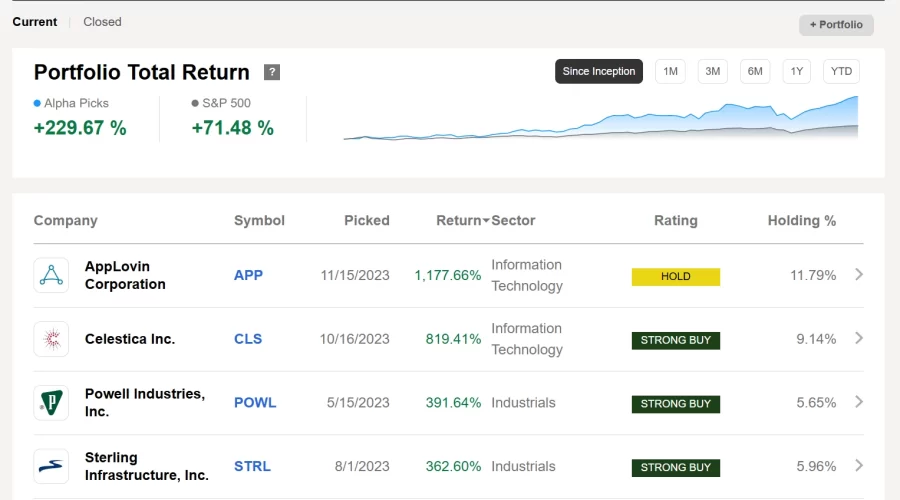
Task: Expand the Powell Industries row chevron
Action: (x=859, y=402)
